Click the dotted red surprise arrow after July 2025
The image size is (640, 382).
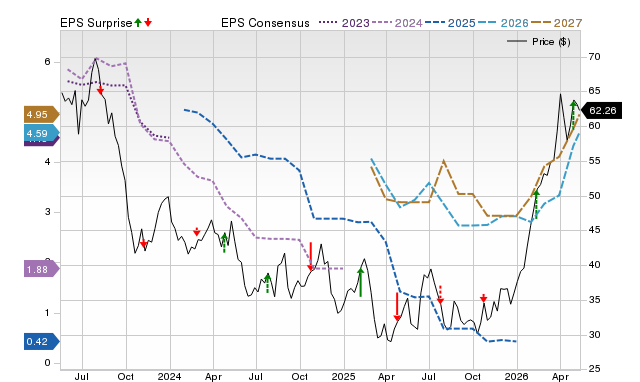click(x=440, y=295)
